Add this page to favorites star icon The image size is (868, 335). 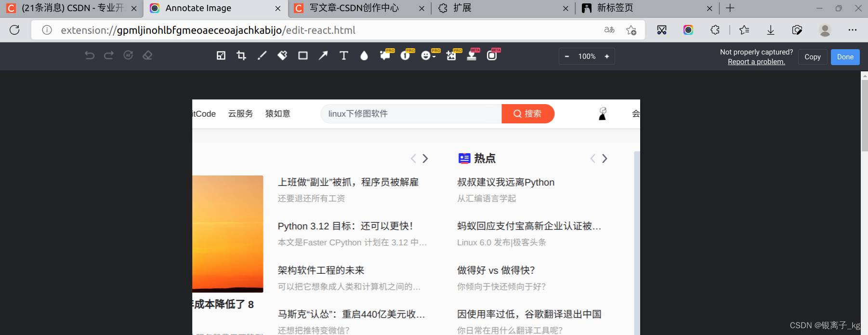click(x=631, y=30)
